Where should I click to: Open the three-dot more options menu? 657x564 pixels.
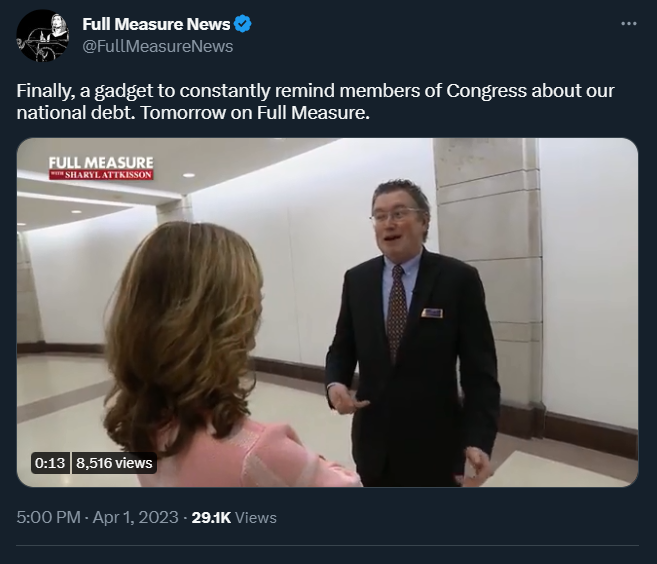pos(629,24)
